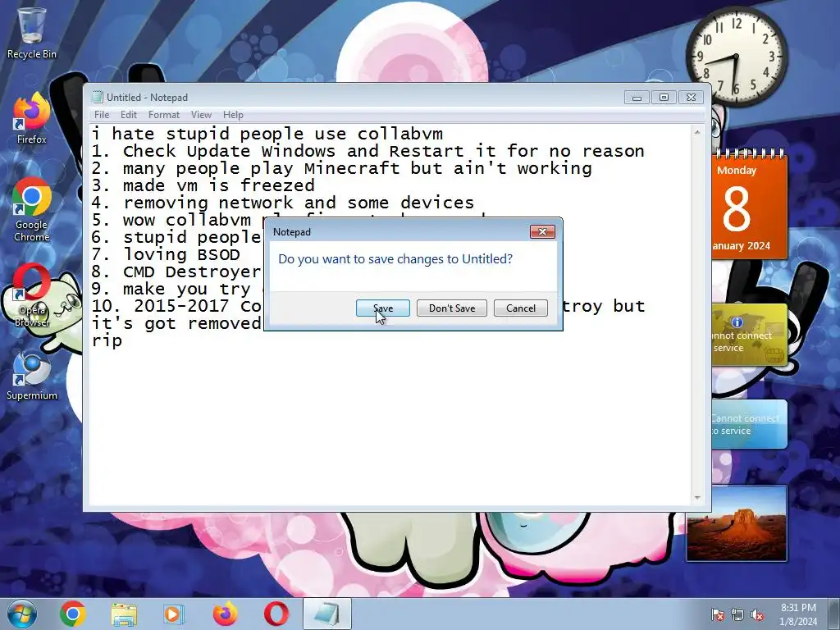Open the Edit menu in Notepad
Screen dimensions: 840x630
(x=129, y=115)
